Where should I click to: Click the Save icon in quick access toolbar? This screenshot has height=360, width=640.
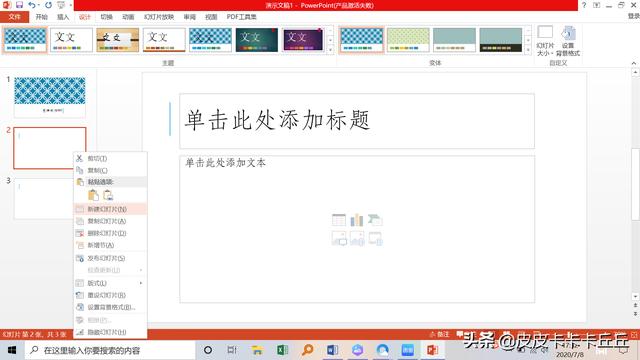click(x=19, y=5)
